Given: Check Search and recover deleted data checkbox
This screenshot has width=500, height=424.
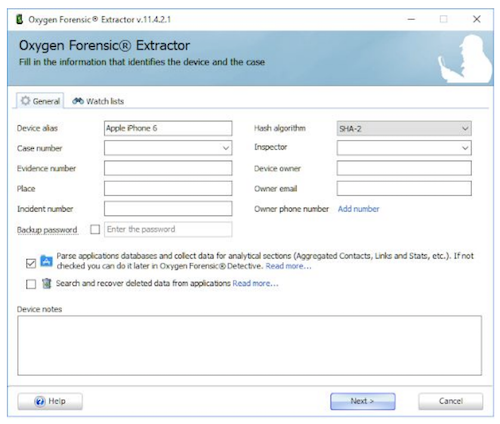Looking at the screenshot, I should pyautogui.click(x=31, y=284).
